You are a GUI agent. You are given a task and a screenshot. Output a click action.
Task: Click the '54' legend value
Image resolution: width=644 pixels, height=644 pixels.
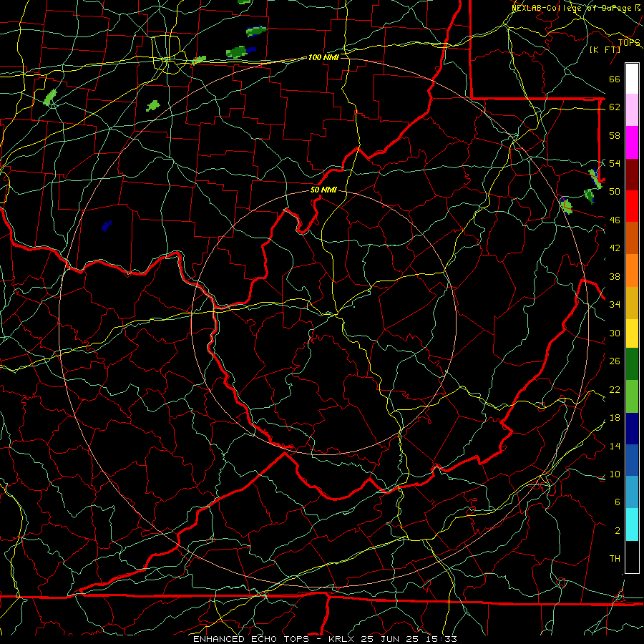click(x=615, y=163)
